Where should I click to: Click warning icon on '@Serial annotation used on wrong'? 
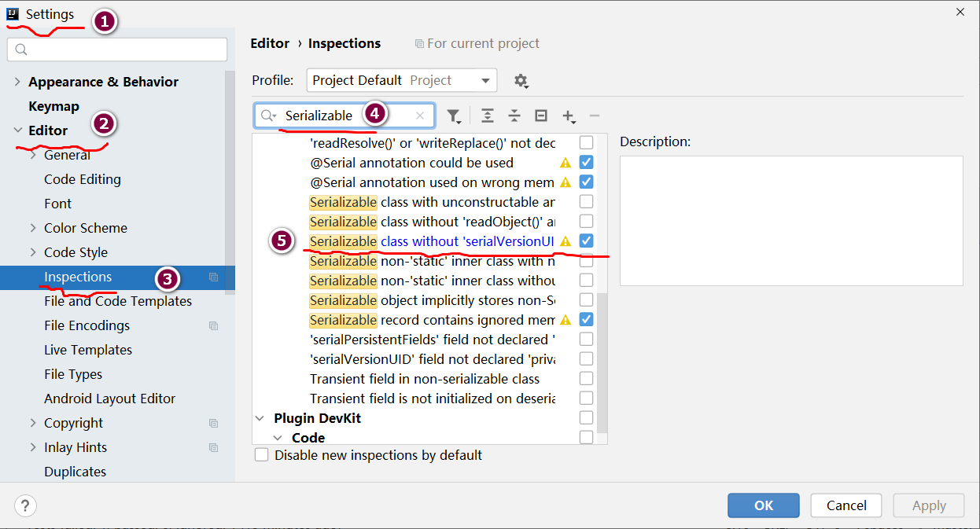click(x=565, y=182)
